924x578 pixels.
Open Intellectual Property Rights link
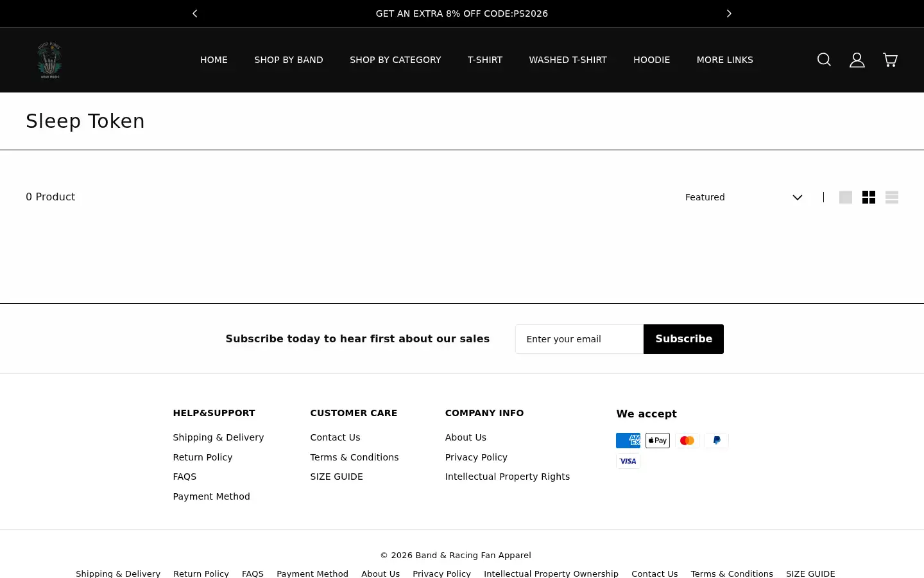click(x=508, y=477)
